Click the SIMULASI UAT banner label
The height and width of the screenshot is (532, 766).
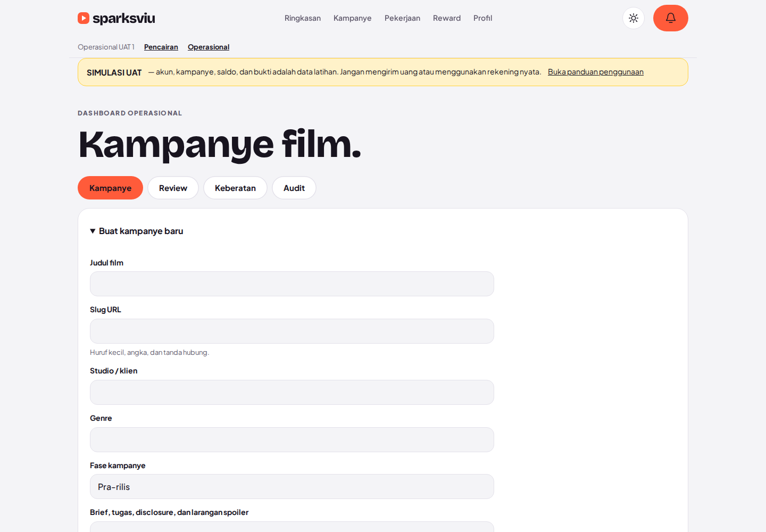[x=114, y=72]
